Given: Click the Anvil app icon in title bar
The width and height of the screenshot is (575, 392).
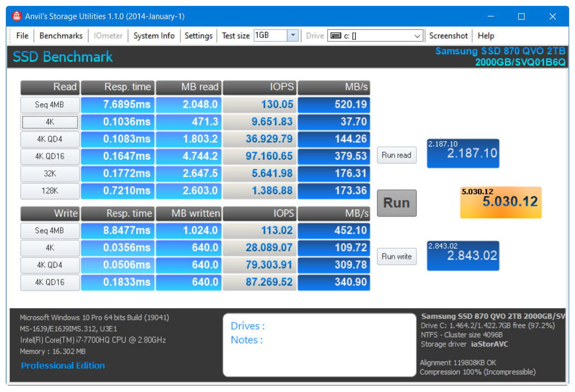Looking at the screenshot, I should pyautogui.click(x=16, y=16).
